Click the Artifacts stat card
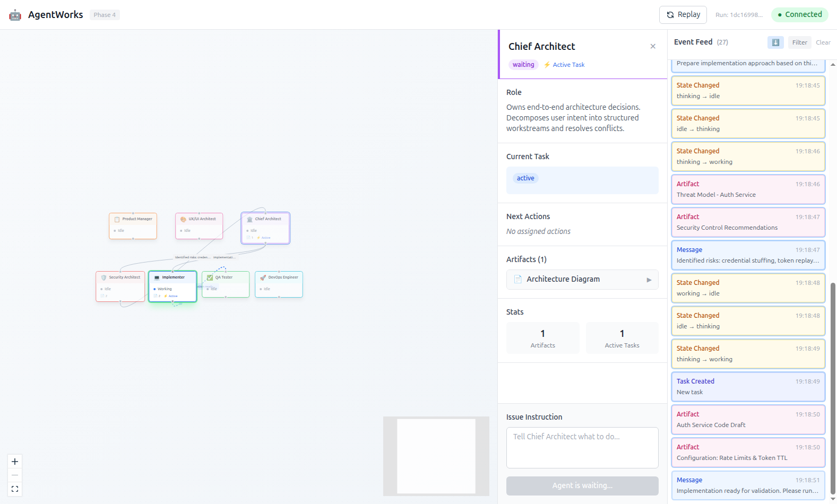Image resolution: width=837 pixels, height=504 pixels. coord(543,338)
